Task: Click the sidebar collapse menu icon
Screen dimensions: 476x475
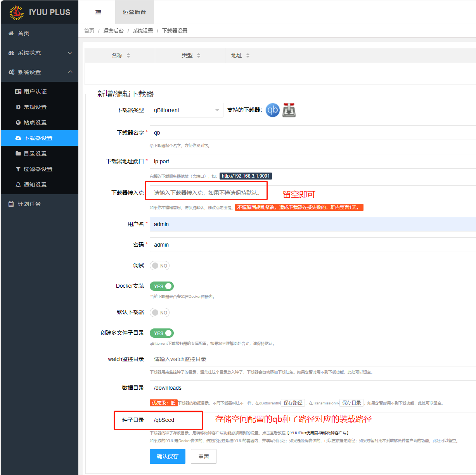Action: click(98, 12)
